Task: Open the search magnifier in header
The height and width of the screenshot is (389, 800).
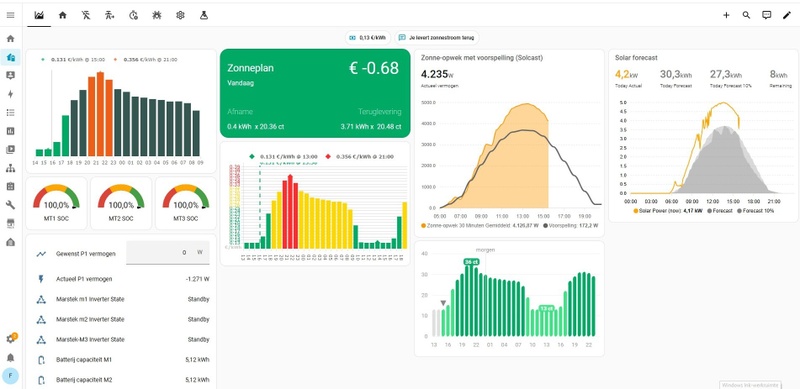Action: (746, 15)
